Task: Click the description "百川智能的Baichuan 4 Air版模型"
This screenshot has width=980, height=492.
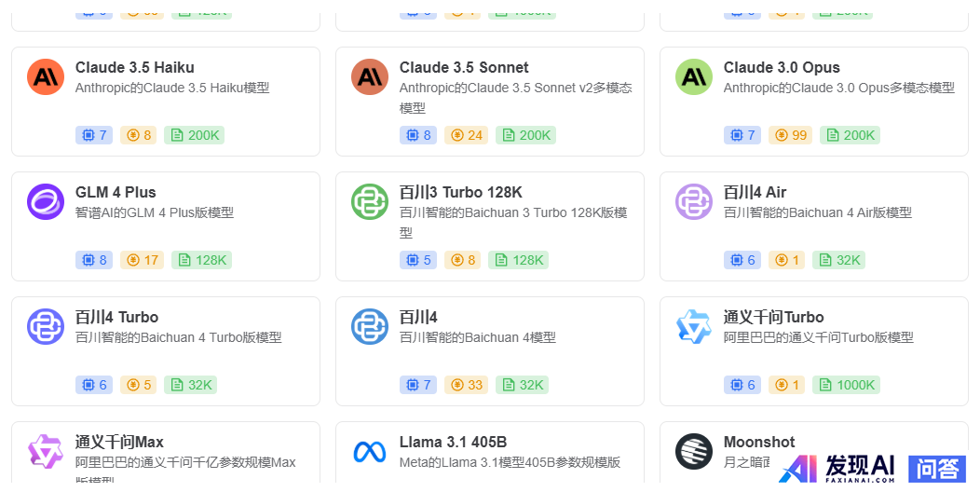Action: click(818, 213)
